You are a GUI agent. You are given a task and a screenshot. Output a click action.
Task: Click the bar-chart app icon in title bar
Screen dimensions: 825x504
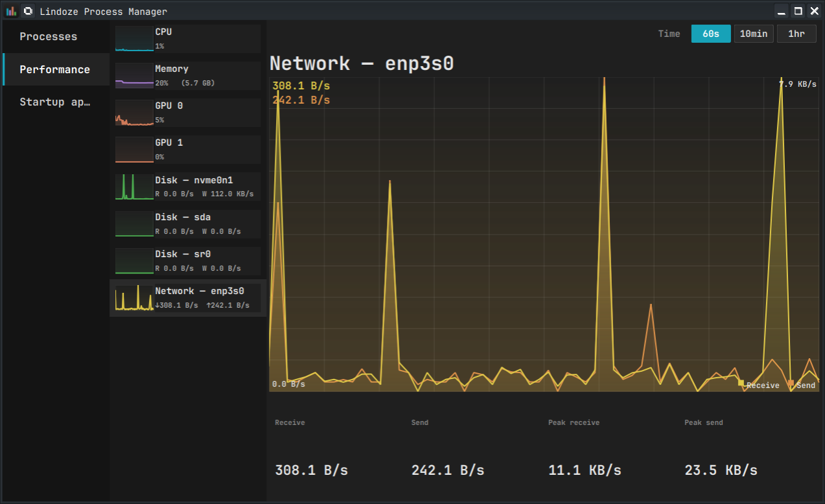(12, 11)
